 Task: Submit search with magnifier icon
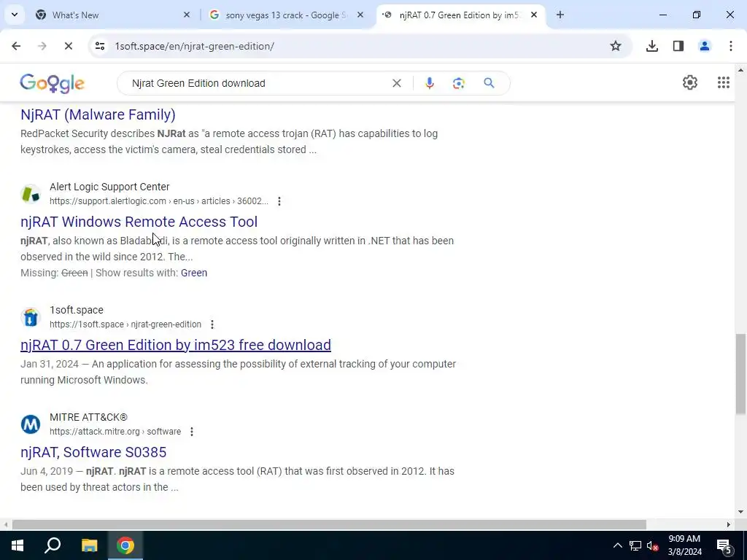489,83
